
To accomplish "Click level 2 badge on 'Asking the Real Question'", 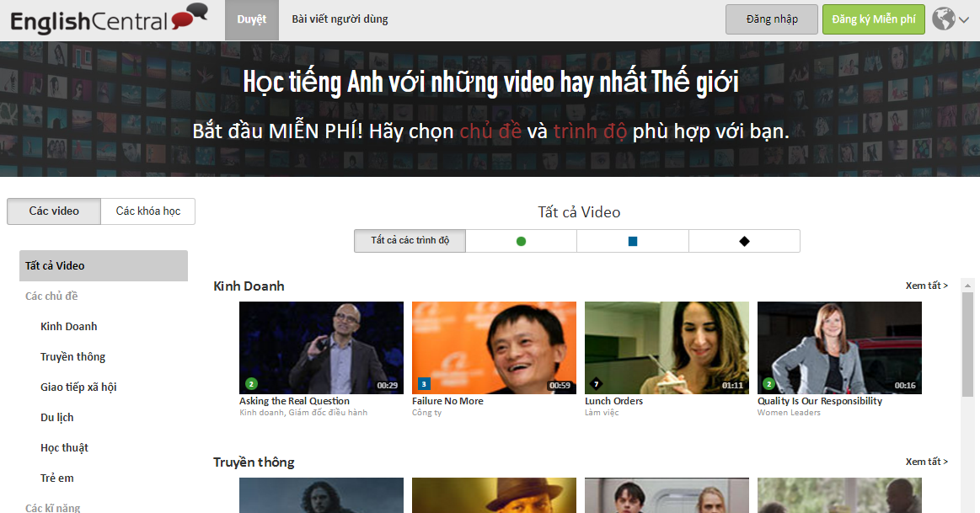I will [x=251, y=383].
